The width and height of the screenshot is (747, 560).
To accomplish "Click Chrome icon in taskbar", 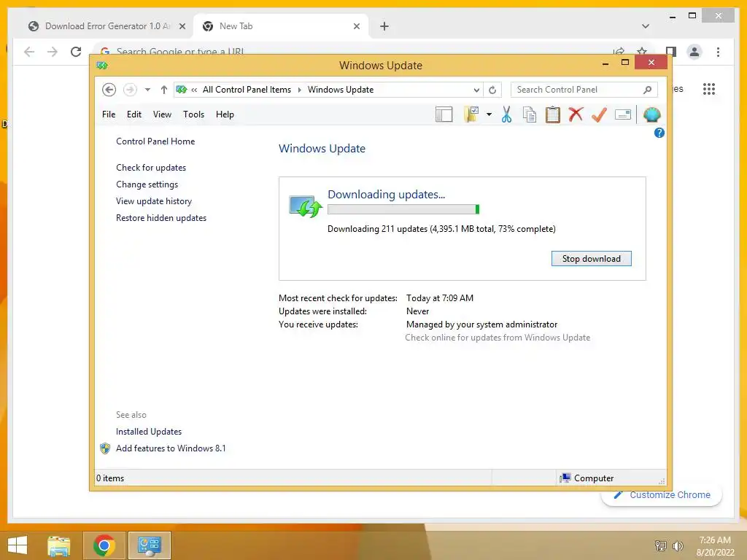I will coord(104,545).
